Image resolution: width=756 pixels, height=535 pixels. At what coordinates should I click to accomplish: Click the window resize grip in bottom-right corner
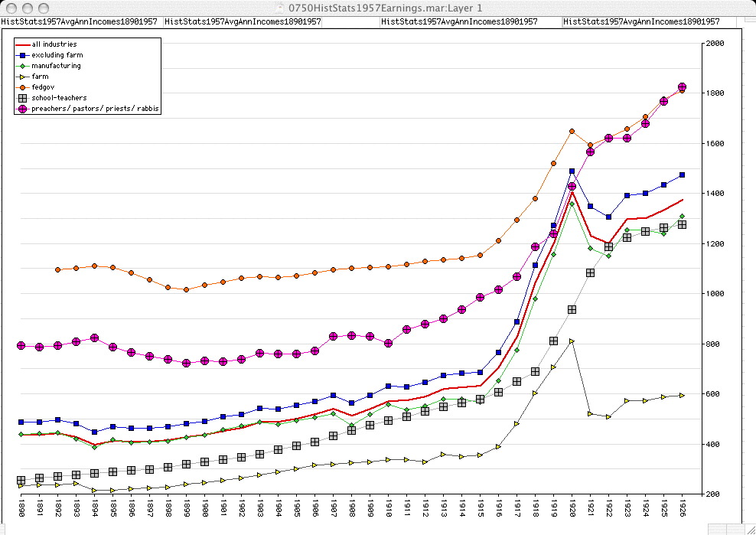tap(749, 528)
